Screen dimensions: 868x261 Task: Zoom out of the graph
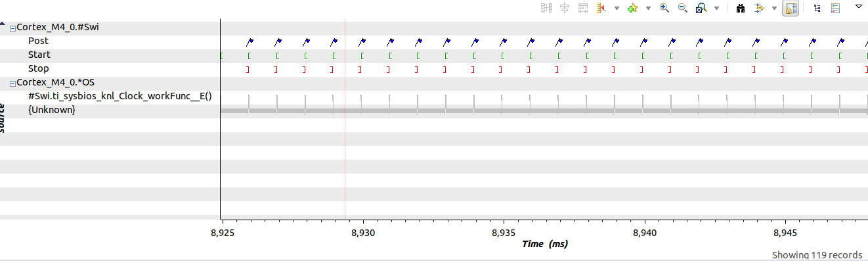[683, 8]
